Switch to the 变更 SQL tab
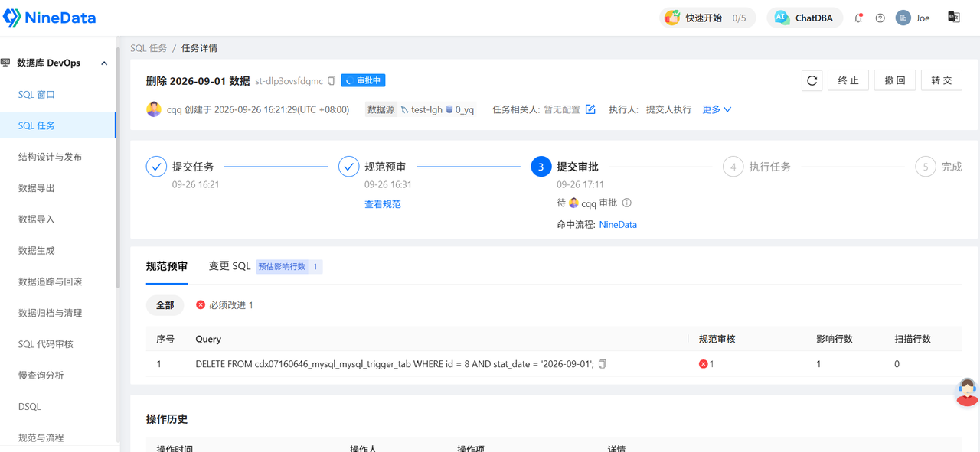980x452 pixels. coord(230,266)
